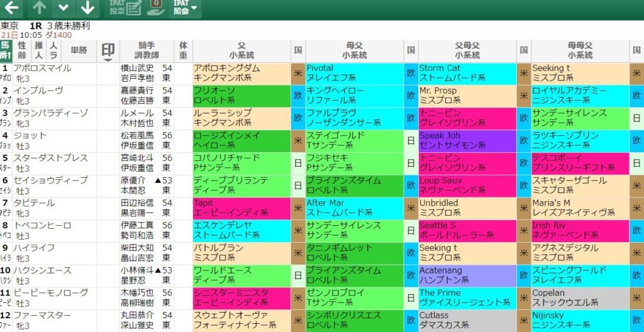Open IPAT投票 betting icon
This screenshot has height=332, width=644.
pyautogui.click(x=126, y=8)
